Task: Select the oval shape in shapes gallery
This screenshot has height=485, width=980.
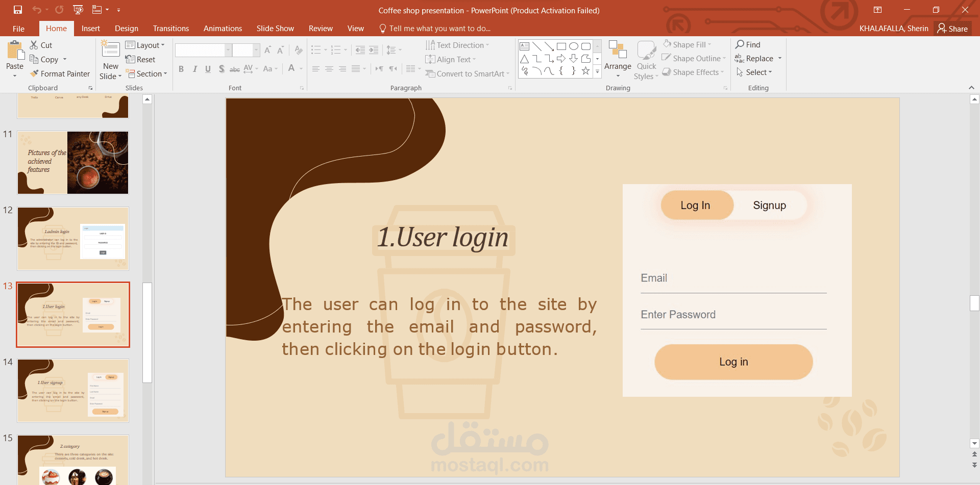Action: [x=573, y=46]
